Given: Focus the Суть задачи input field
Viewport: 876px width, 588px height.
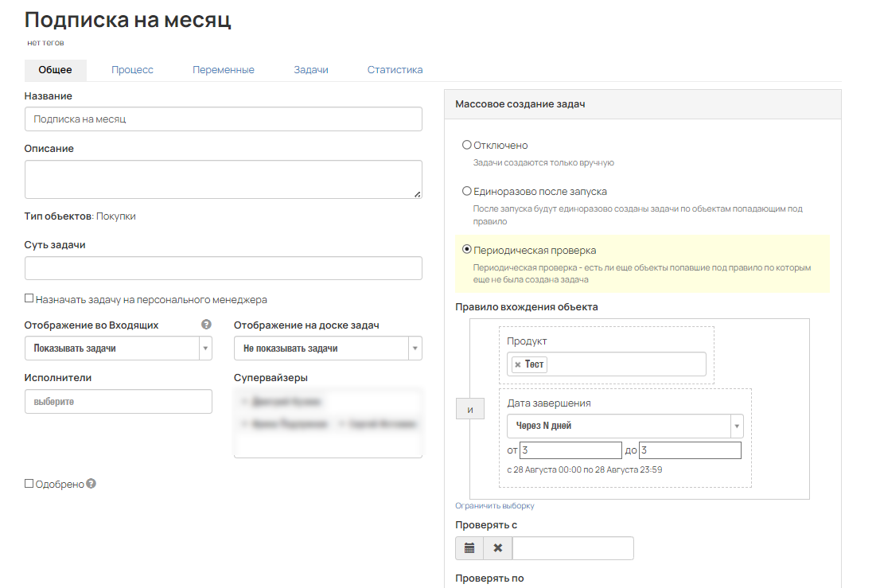Looking at the screenshot, I should pos(223,268).
